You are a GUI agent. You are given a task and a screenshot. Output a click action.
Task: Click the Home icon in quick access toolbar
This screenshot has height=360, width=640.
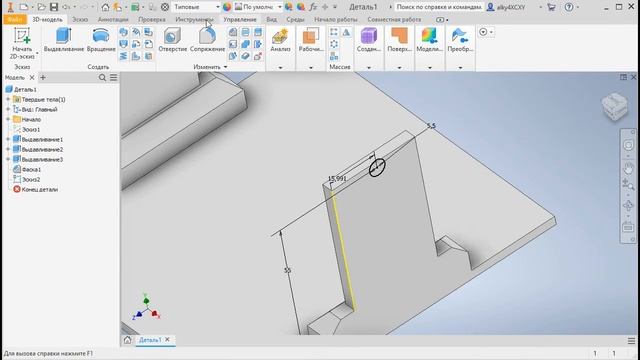pos(105,7)
